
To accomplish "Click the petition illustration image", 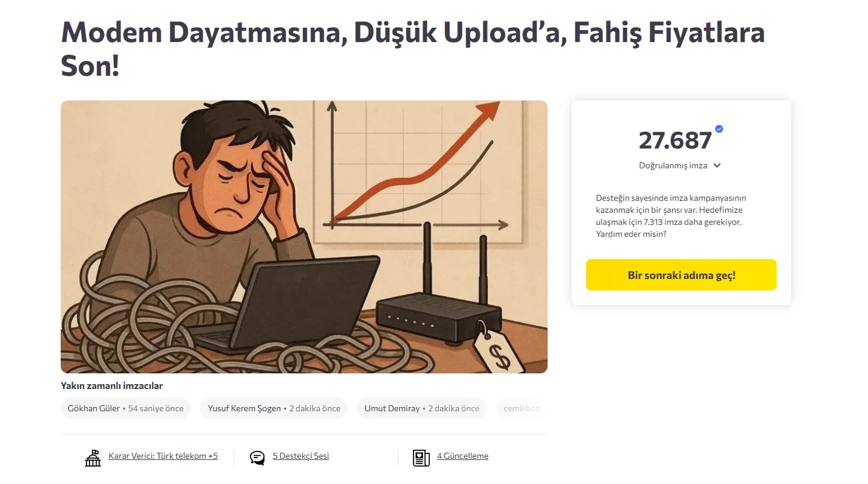I will 304,237.
